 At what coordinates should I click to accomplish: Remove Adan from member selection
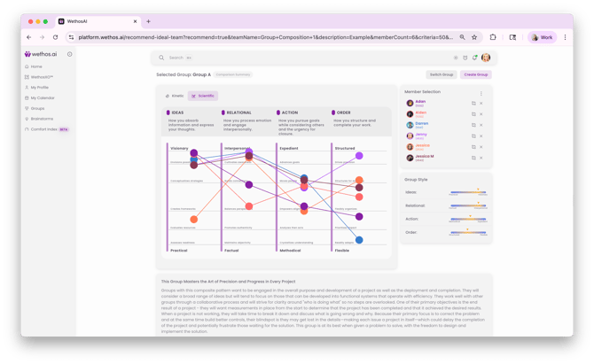(x=481, y=104)
